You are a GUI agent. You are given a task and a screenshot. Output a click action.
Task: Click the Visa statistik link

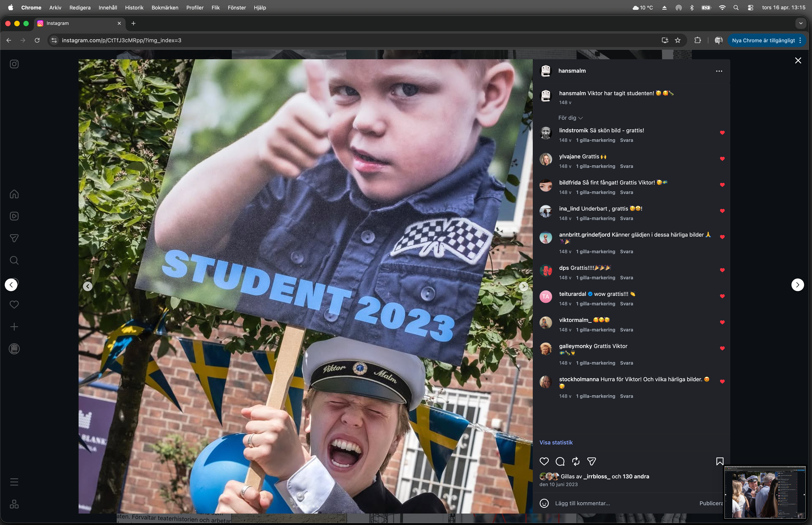click(556, 442)
